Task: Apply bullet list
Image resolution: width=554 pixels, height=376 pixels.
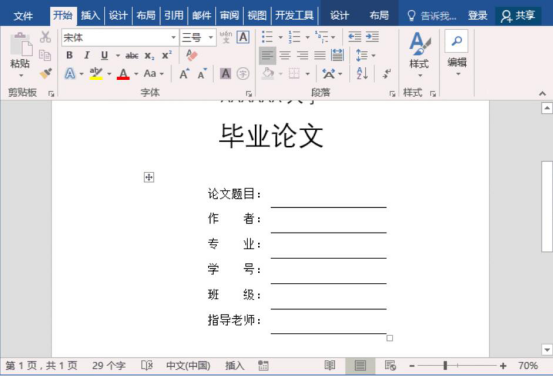Action: [267, 37]
